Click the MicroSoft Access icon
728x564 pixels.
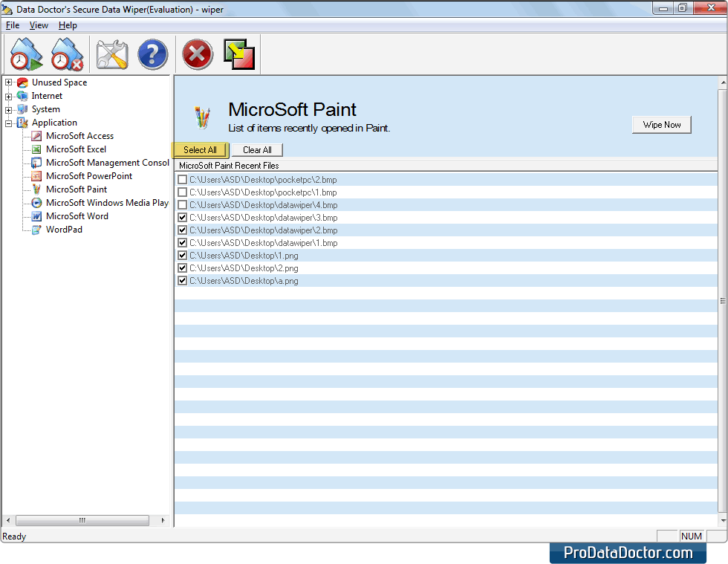(x=36, y=136)
